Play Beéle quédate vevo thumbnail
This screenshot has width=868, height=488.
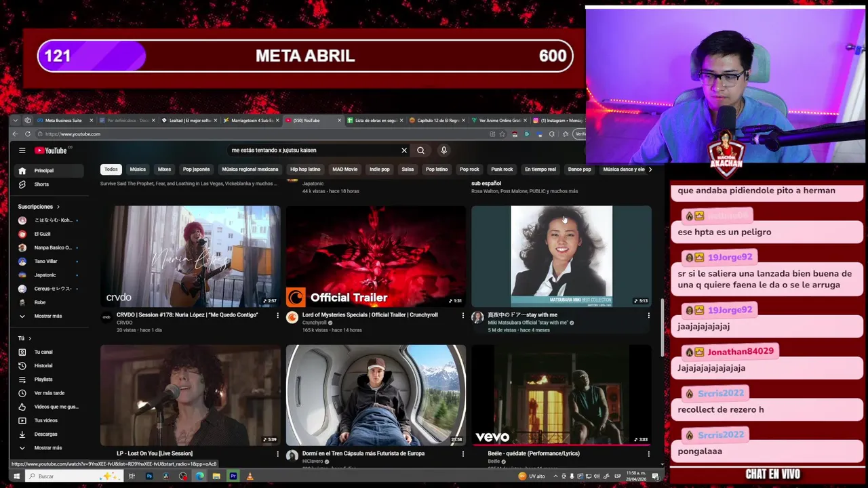[x=561, y=394]
